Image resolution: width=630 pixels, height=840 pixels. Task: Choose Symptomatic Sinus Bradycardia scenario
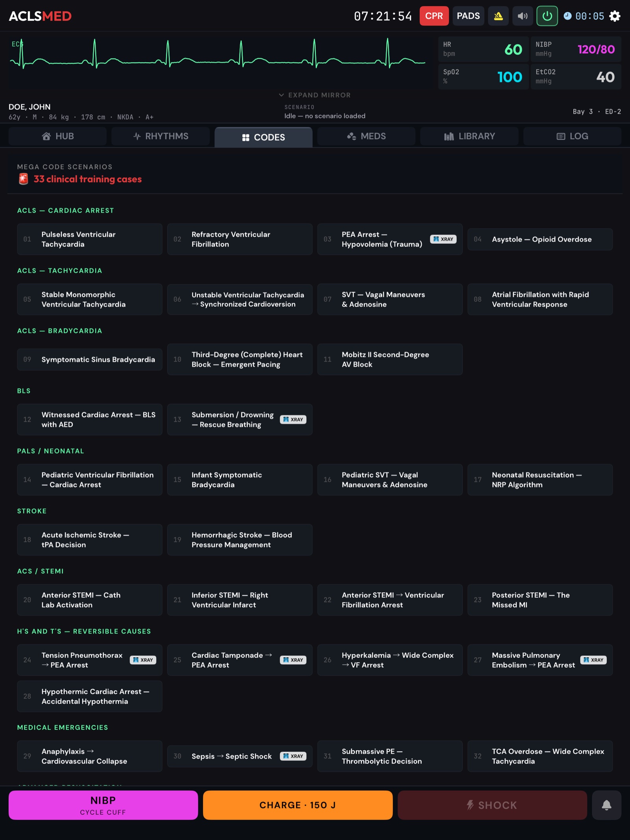pyautogui.click(x=90, y=360)
